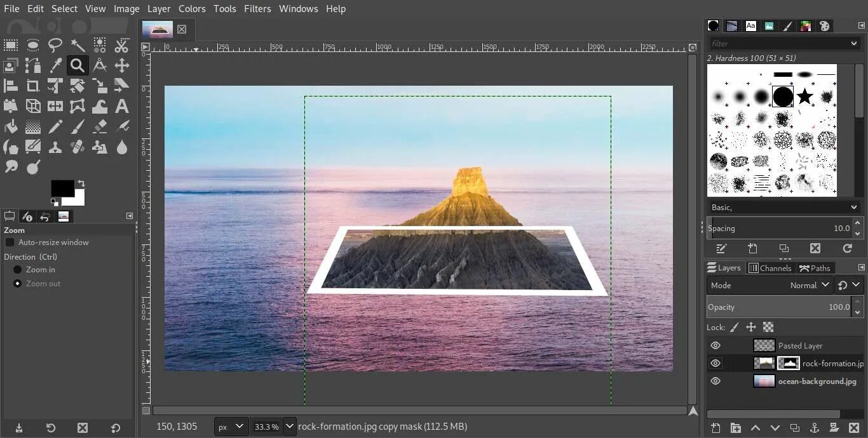
Task: Choose the Free Select lasso tool
Action: tap(55, 45)
